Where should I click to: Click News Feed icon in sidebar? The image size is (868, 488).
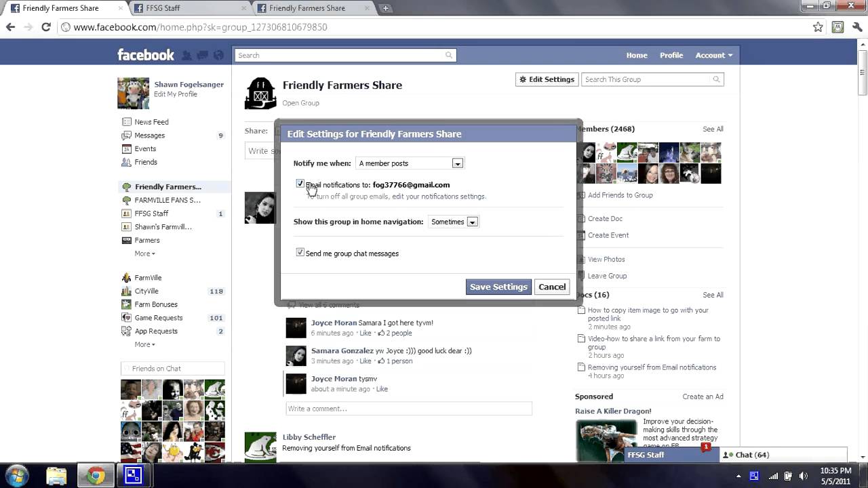126,122
